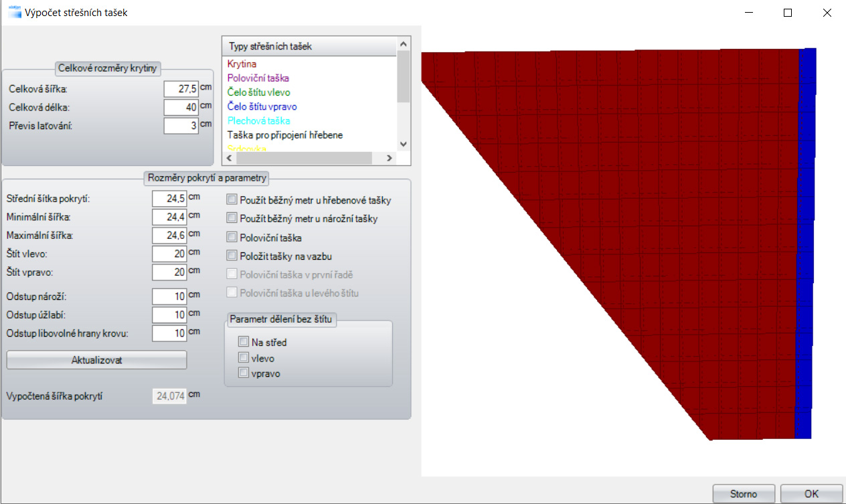
Task: Focus the Odstup úžlabí field
Action: (169, 315)
